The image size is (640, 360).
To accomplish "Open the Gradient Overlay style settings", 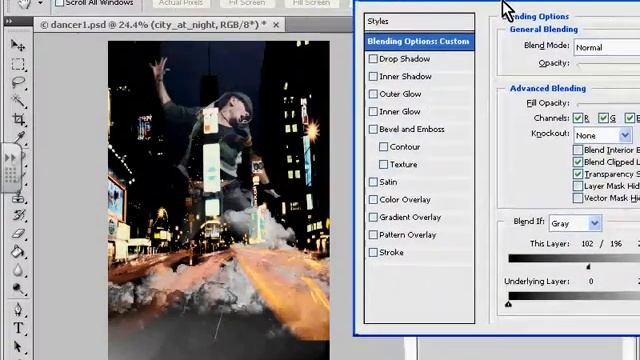I will pyautogui.click(x=410, y=218).
